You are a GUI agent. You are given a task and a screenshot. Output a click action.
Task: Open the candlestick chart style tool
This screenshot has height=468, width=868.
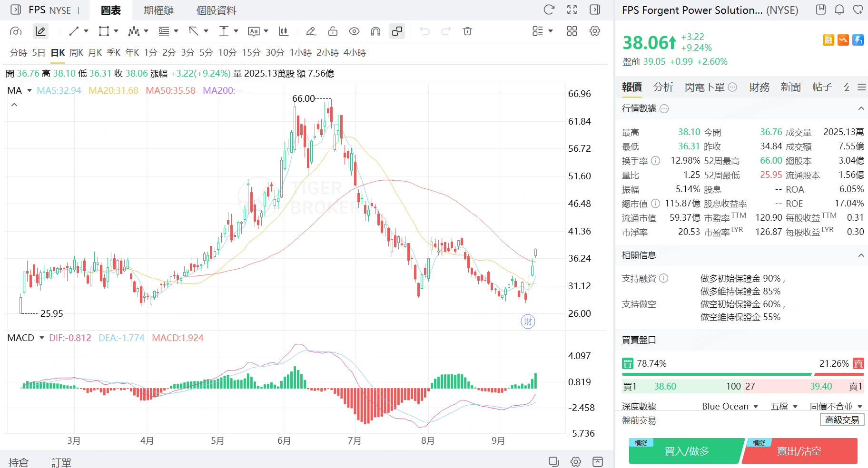[x=284, y=31]
